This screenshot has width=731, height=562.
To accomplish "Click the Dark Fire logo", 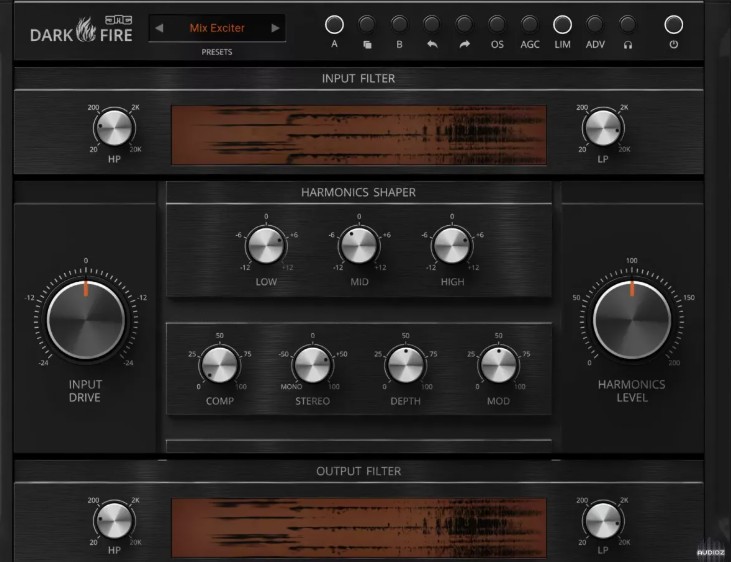I will [82, 30].
